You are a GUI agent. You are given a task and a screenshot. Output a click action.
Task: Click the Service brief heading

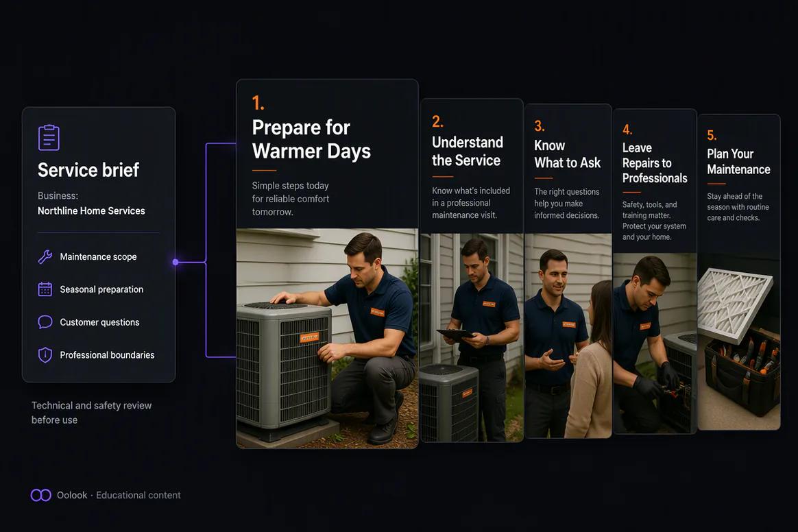pyautogui.click(x=88, y=170)
